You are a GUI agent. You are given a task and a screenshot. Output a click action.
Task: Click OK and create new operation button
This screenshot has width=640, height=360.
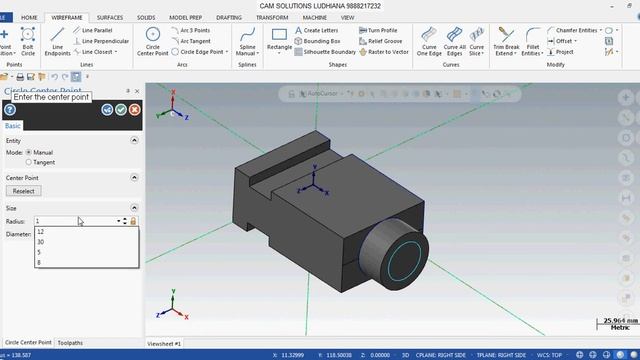click(x=107, y=109)
